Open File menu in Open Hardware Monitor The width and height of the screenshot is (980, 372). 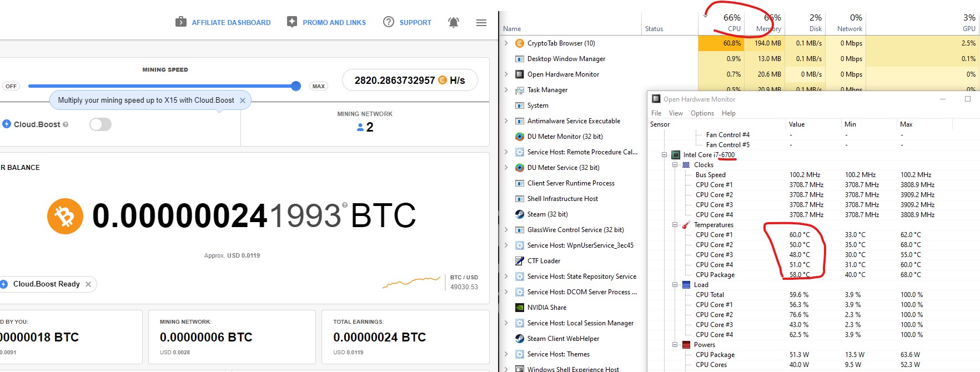point(656,113)
